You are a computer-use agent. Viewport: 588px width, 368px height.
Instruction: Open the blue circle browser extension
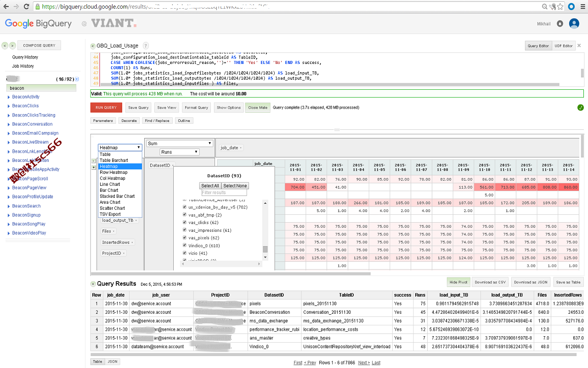coord(571,6)
